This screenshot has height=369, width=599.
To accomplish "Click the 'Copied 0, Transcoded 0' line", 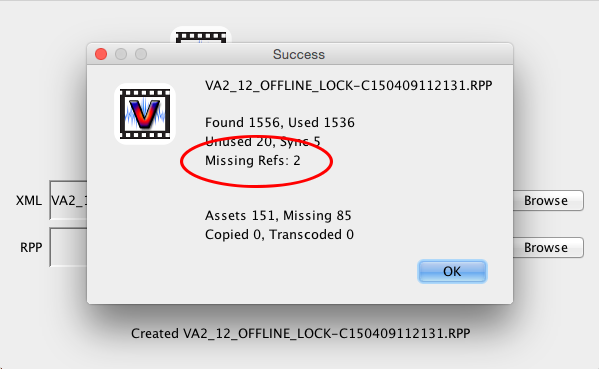I will pos(279,235).
